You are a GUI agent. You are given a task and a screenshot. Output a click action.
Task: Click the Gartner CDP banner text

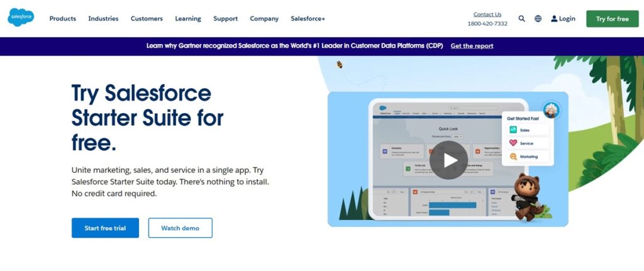(x=294, y=46)
